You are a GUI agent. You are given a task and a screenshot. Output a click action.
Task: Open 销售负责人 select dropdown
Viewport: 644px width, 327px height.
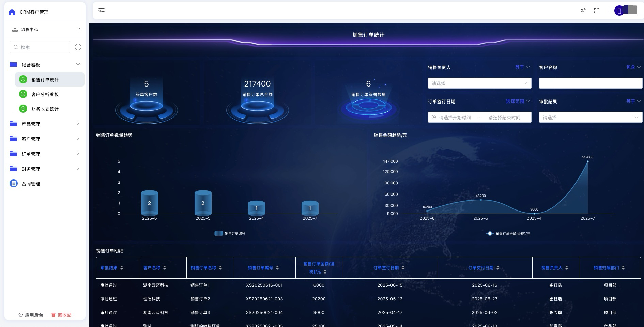[479, 83]
